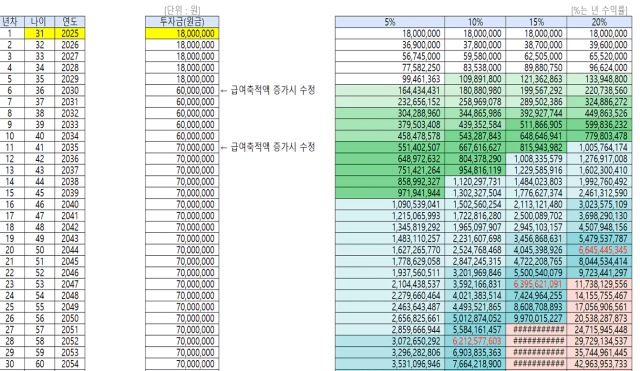Click the 42,963,953,733 final 20% cell
The height and width of the screenshot is (371, 640).
click(599, 364)
